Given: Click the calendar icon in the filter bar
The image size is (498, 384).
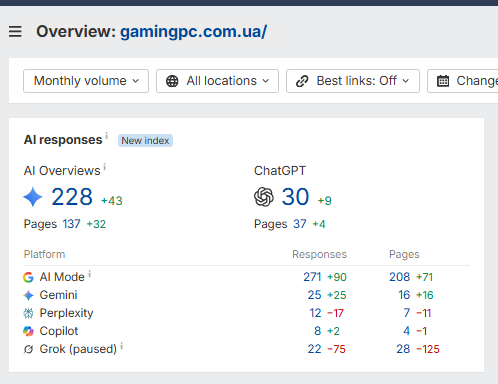Looking at the screenshot, I should 443,81.
